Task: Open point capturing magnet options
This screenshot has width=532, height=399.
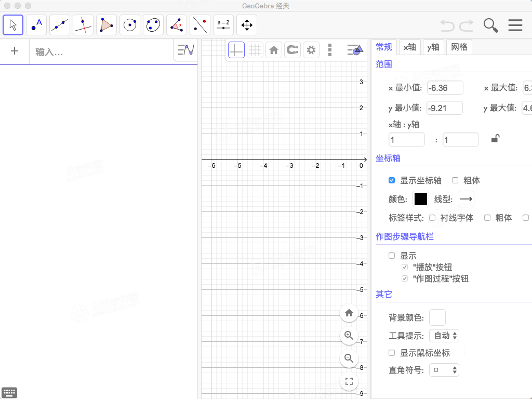Action: 292,50
